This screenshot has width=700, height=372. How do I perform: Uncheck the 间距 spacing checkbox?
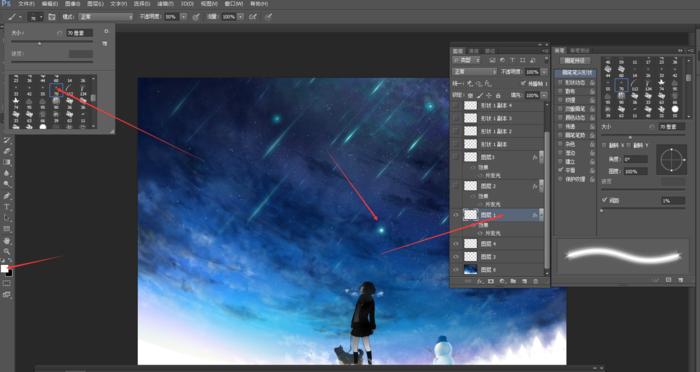[x=605, y=200]
